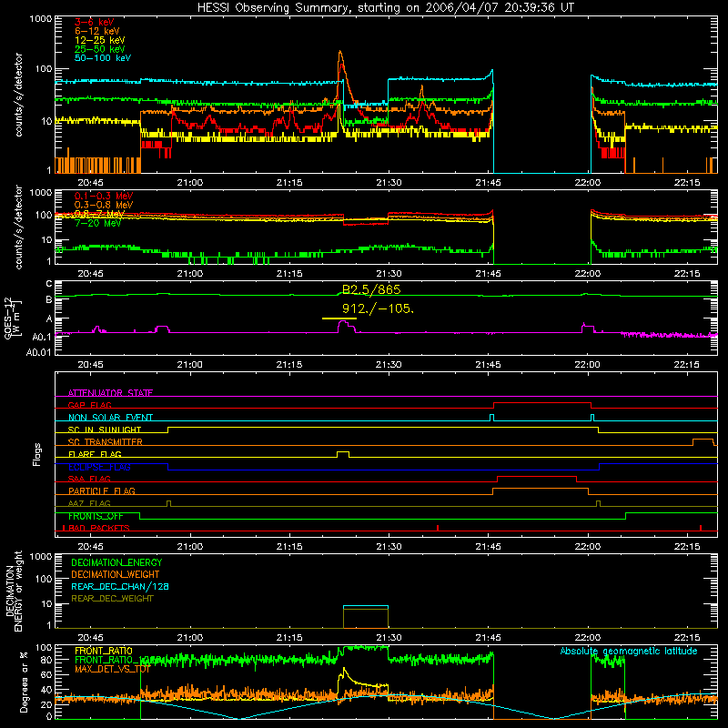Click the FRONT_RATIO legend label
This screenshot has height=728, width=728.
pos(104,651)
